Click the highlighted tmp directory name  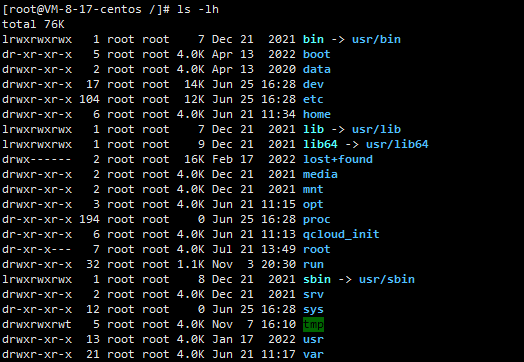click(313, 324)
